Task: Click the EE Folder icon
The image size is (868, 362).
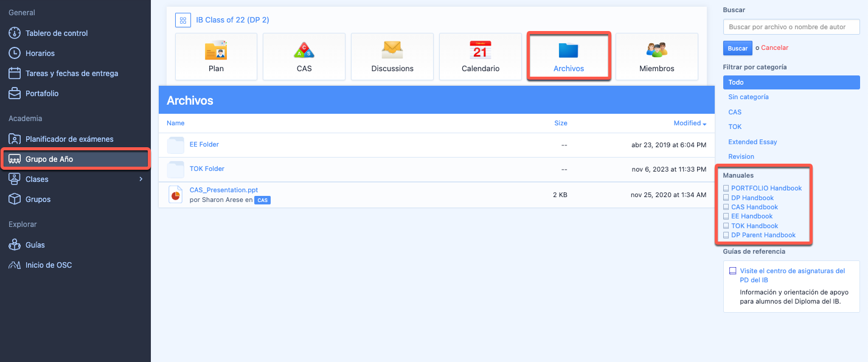Action: [x=176, y=145]
